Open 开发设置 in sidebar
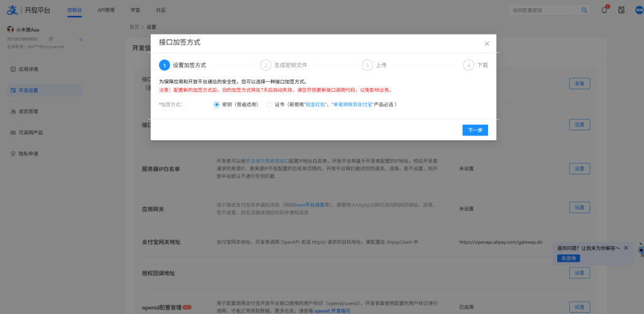 coord(45,91)
